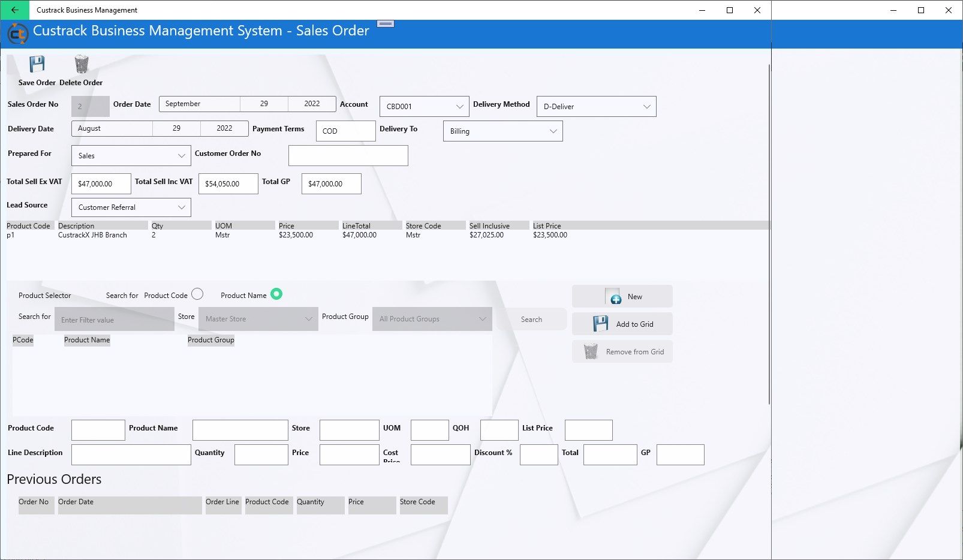Image resolution: width=963 pixels, height=560 pixels.
Task: Open the Delivery Method dropdown
Action: pyautogui.click(x=597, y=106)
